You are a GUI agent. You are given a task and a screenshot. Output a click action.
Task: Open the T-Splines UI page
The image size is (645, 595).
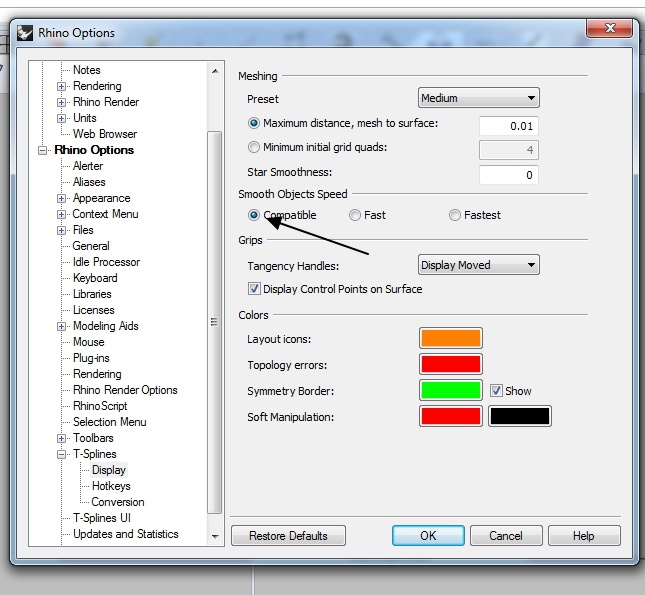[102, 518]
